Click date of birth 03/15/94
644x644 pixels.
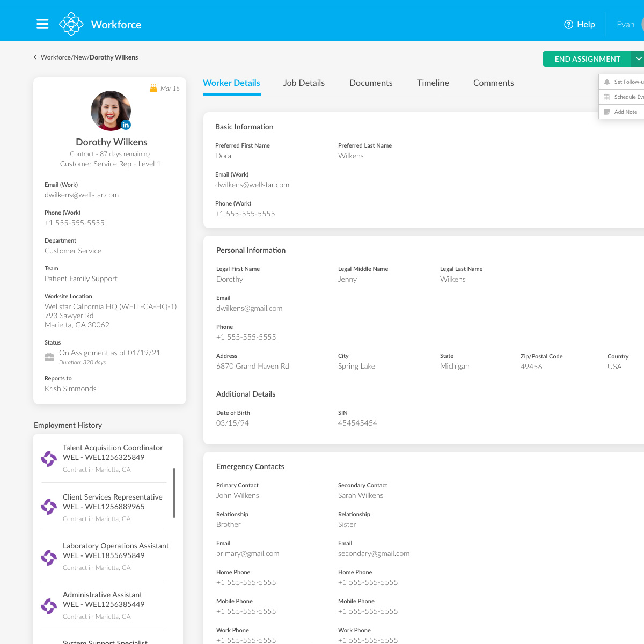(x=232, y=423)
